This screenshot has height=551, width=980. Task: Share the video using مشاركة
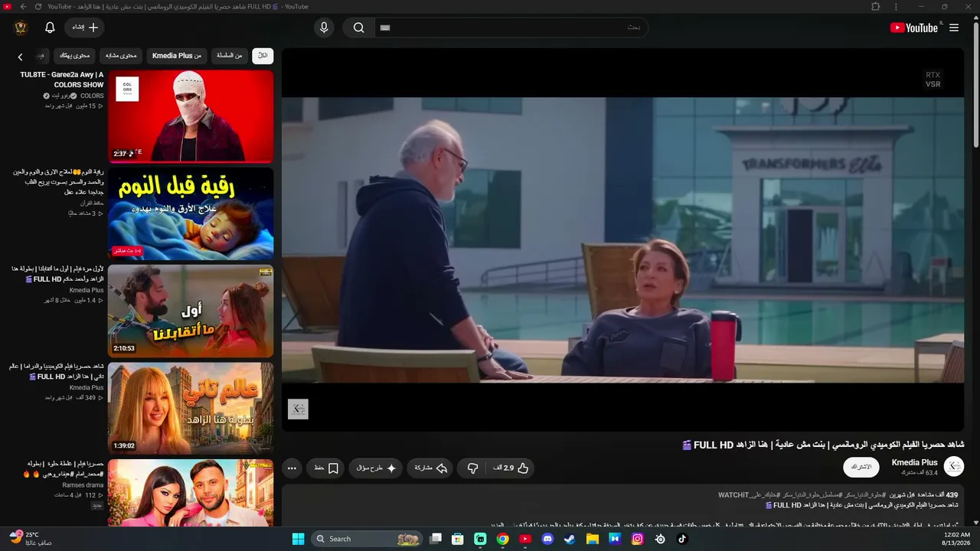[x=430, y=468]
